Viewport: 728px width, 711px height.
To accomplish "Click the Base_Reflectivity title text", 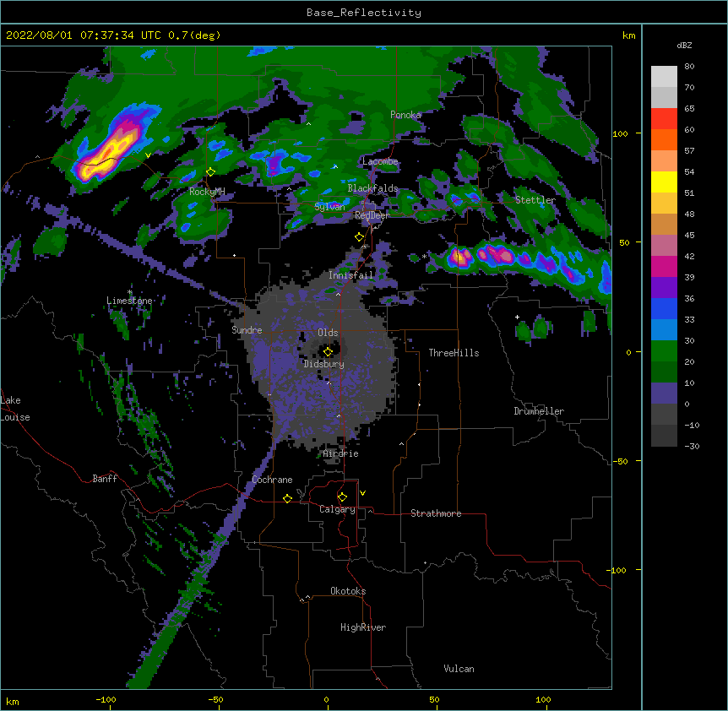I will (x=364, y=13).
